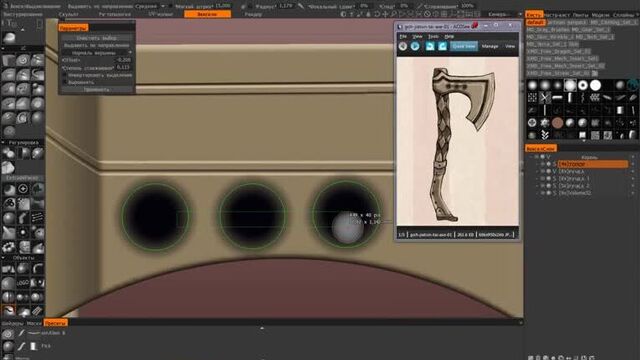Select XMD_Free_Dragon_Set_01 brush pack
This screenshot has width=640, height=360.
(558, 51)
